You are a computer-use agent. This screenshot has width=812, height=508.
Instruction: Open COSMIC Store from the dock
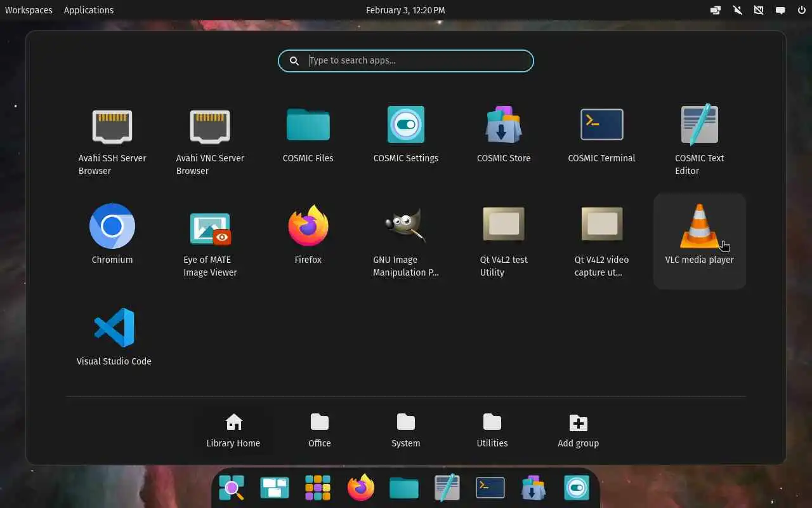click(534, 488)
